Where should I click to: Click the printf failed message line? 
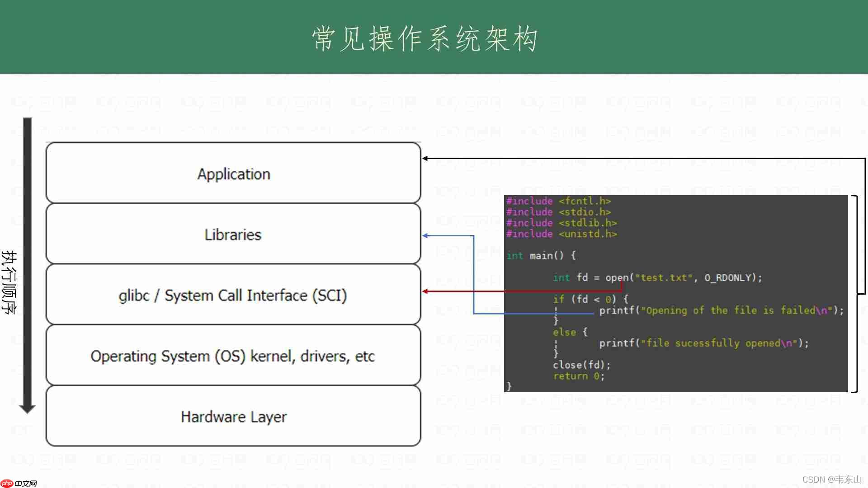[721, 310]
